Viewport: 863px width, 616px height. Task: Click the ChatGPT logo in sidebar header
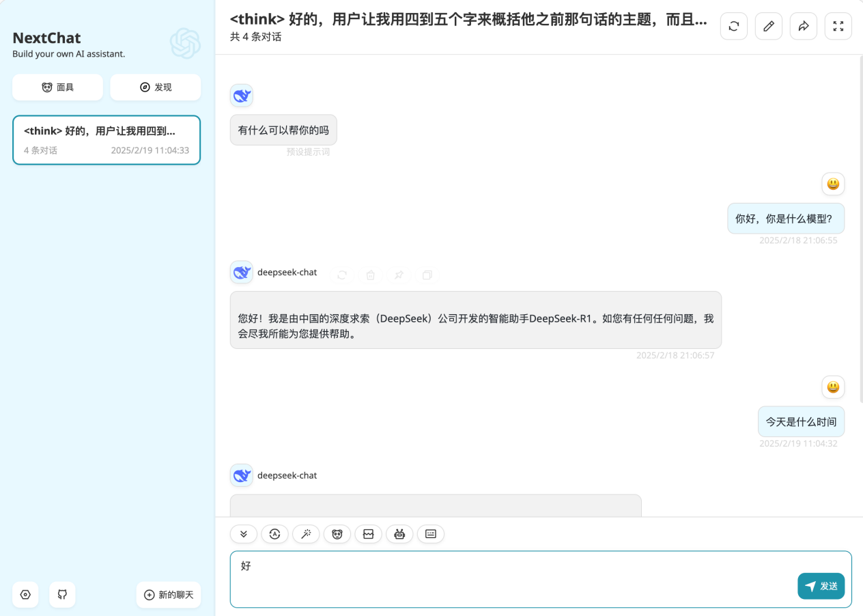tap(185, 44)
